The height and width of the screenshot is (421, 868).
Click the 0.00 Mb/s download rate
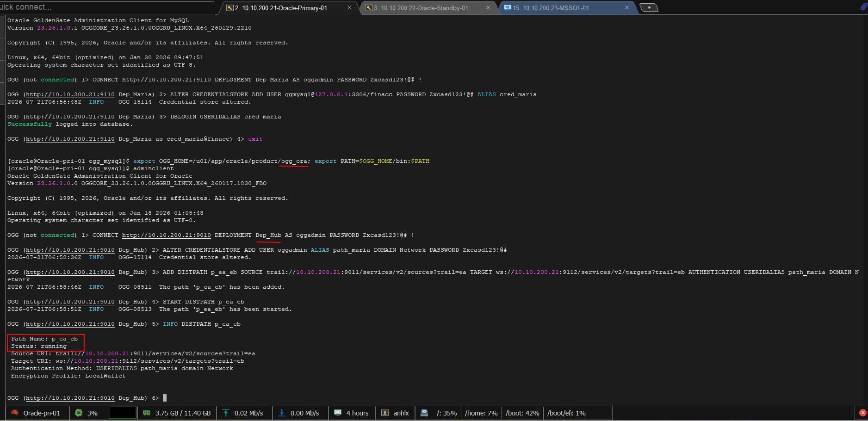[x=304, y=413]
